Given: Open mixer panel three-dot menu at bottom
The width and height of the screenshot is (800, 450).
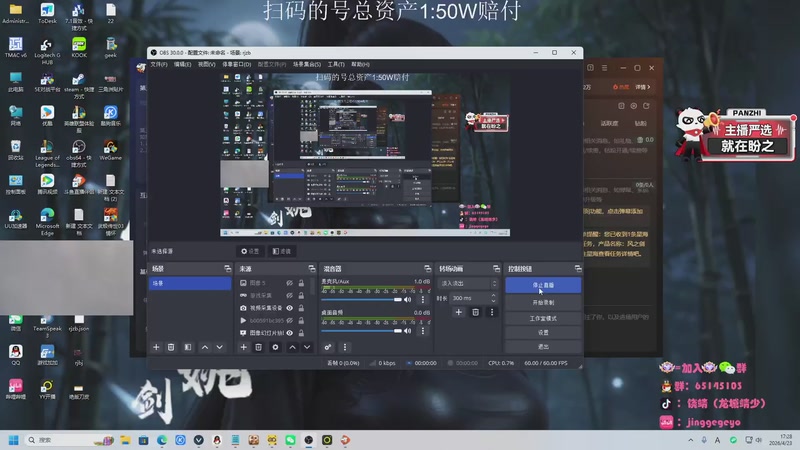Looking at the screenshot, I should 345,347.
